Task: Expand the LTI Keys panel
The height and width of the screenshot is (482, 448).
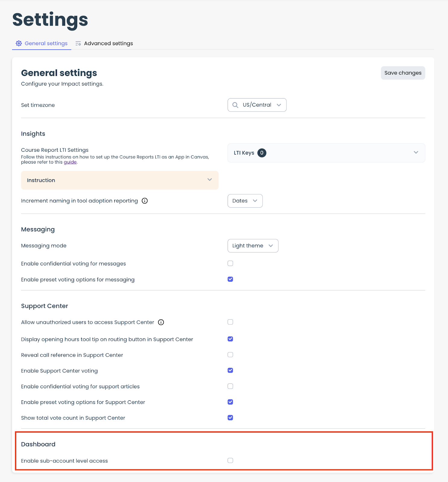Action: pos(416,152)
